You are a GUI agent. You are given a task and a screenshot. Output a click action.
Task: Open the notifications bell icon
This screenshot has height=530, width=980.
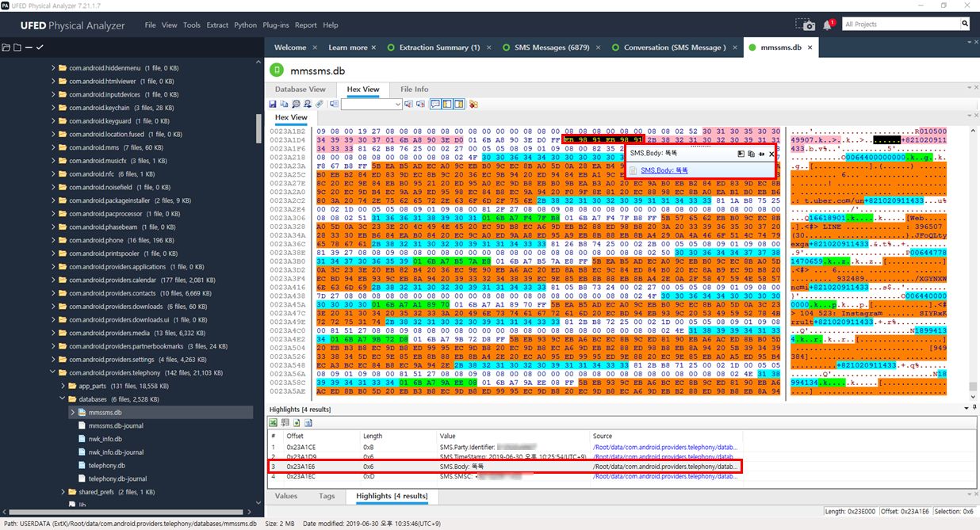[829, 25]
